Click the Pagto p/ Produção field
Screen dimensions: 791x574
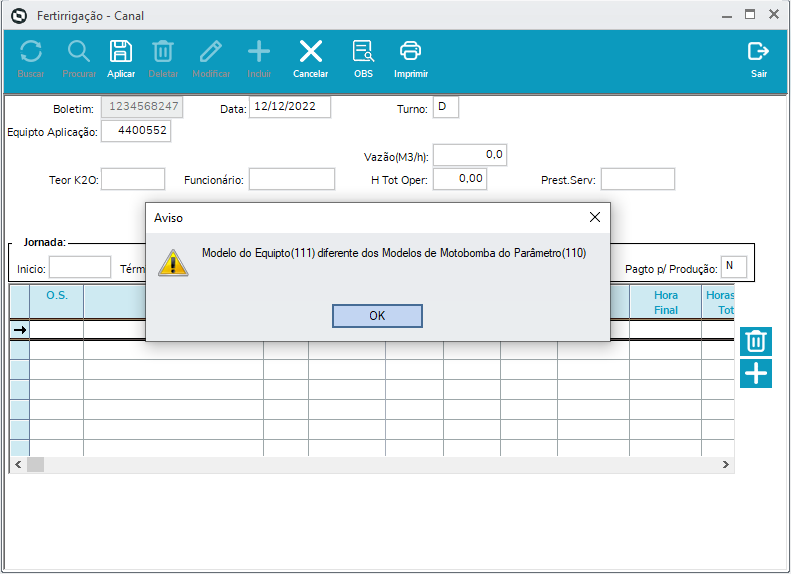[x=734, y=267]
